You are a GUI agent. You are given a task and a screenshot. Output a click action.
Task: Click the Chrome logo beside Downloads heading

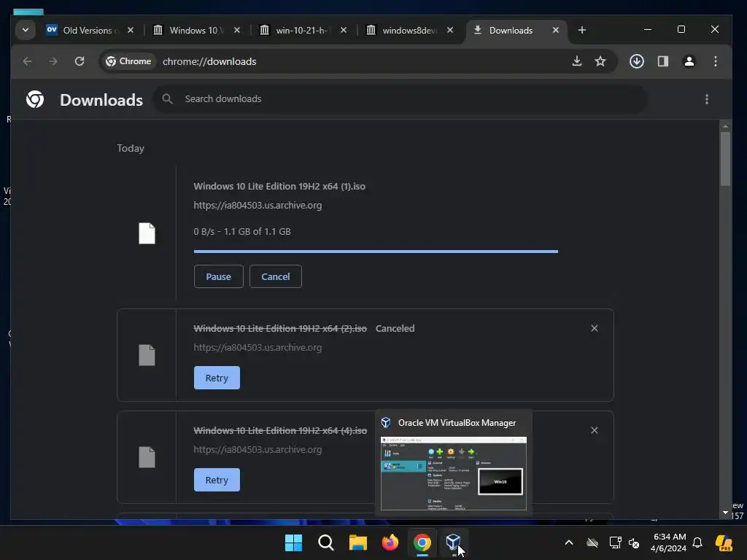point(35,99)
